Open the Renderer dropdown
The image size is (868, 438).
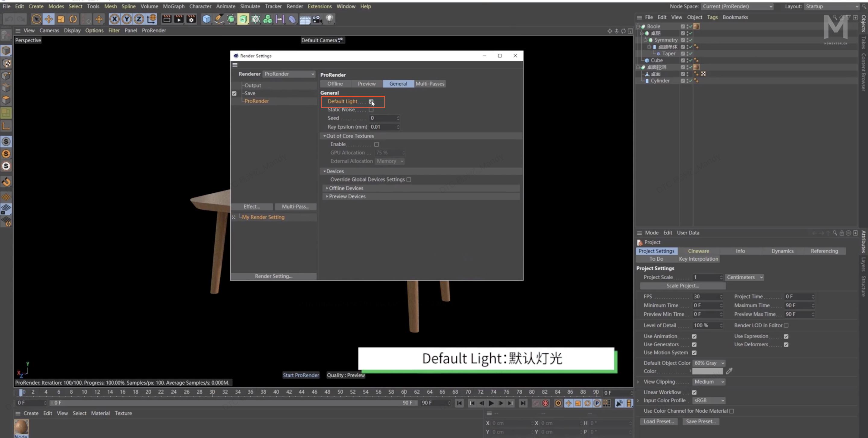pyautogui.click(x=289, y=74)
